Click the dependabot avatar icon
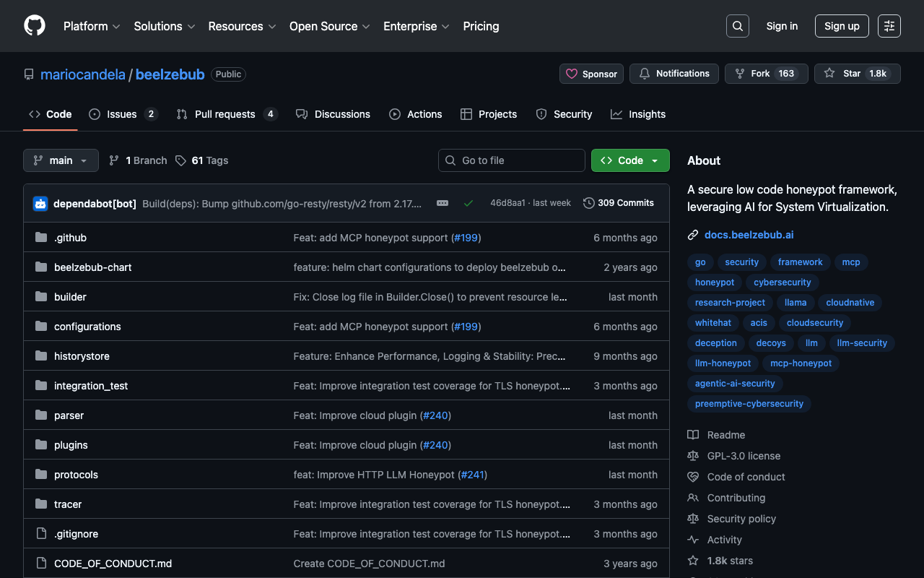This screenshot has height=578, width=924. click(40, 204)
